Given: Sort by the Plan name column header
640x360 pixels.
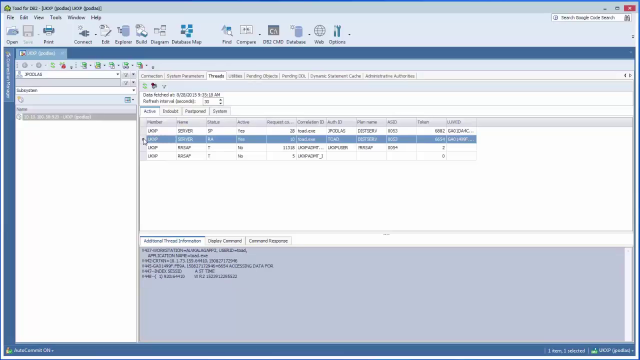Looking at the screenshot, I should pyautogui.click(x=371, y=122).
